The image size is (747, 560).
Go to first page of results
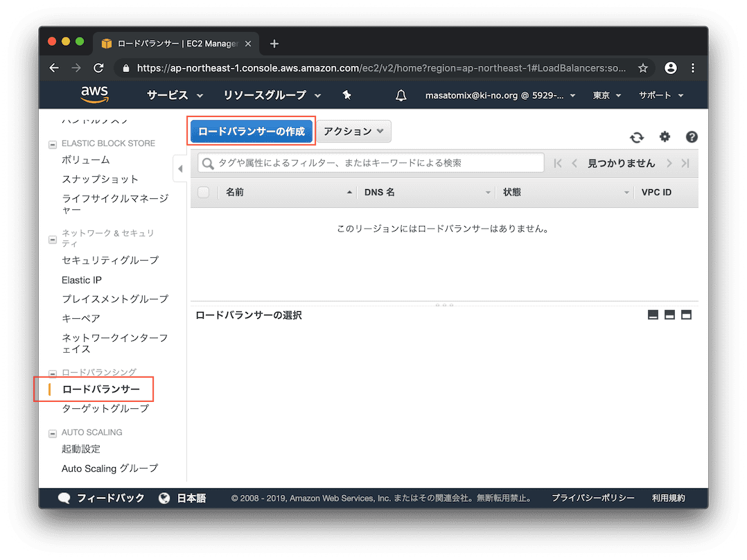tap(557, 164)
